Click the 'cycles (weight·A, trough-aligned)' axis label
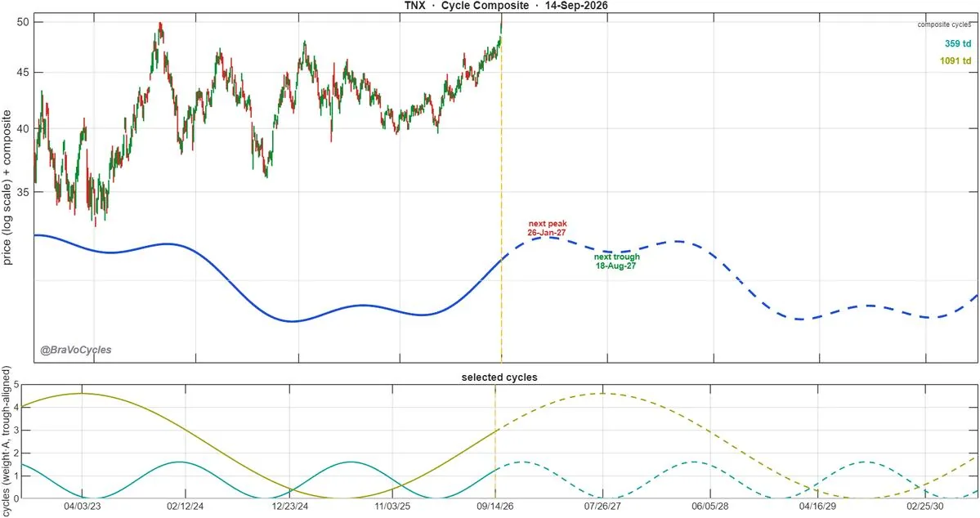 (7, 442)
